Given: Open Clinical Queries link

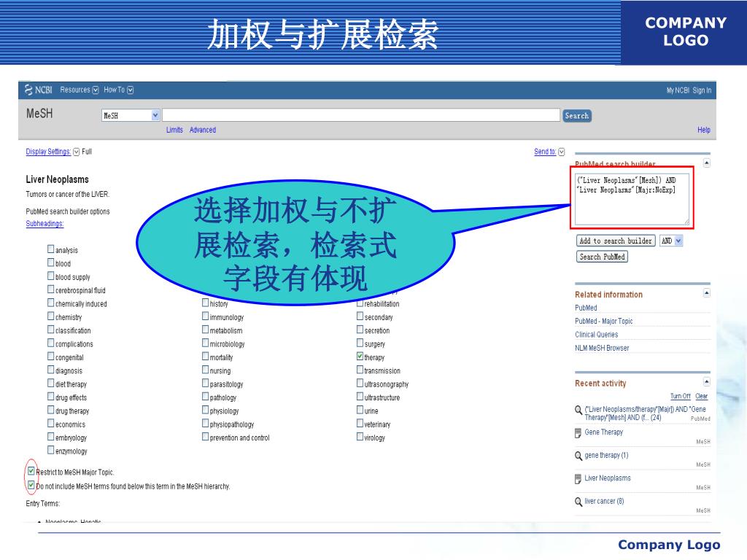Looking at the screenshot, I should click(x=597, y=334).
